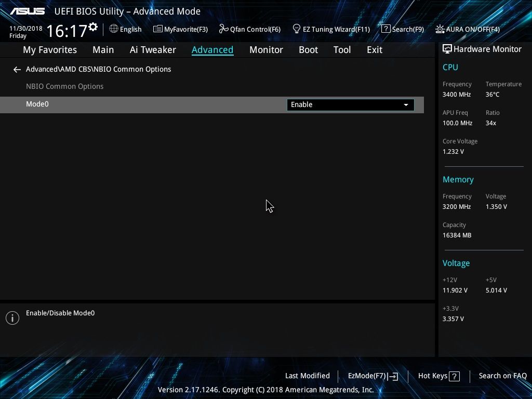Click CPU temperature value 36°C
Screen dimensions: 532x399
pos(493,95)
